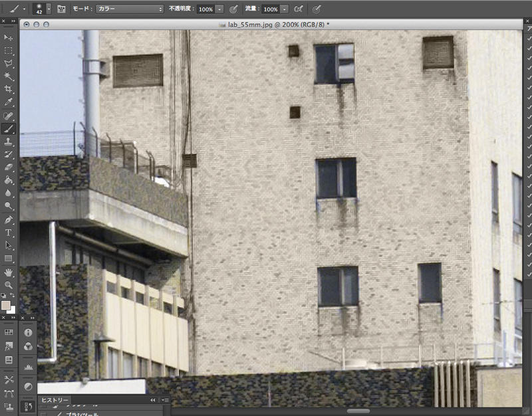
Task: Toggle the brush panel button in options bar
Action: tap(61, 9)
